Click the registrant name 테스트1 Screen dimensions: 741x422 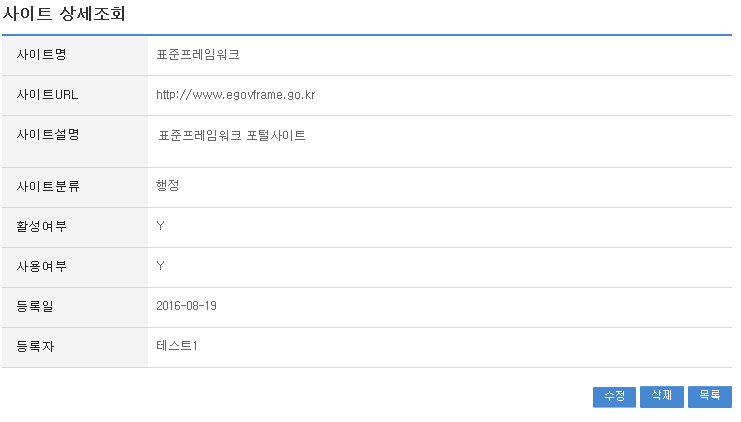[177, 346]
